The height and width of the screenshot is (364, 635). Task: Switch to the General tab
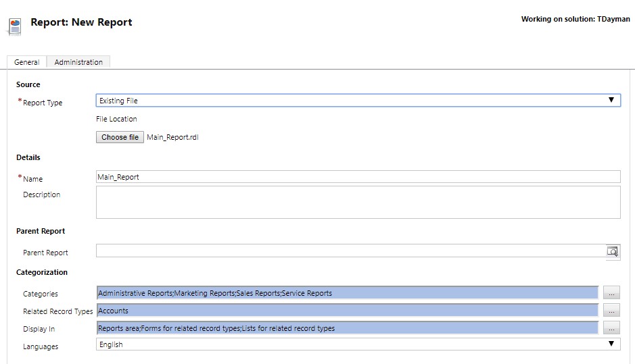click(27, 62)
